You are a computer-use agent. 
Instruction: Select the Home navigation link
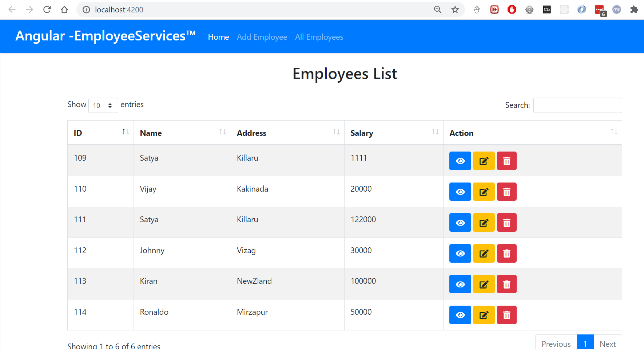[218, 37]
